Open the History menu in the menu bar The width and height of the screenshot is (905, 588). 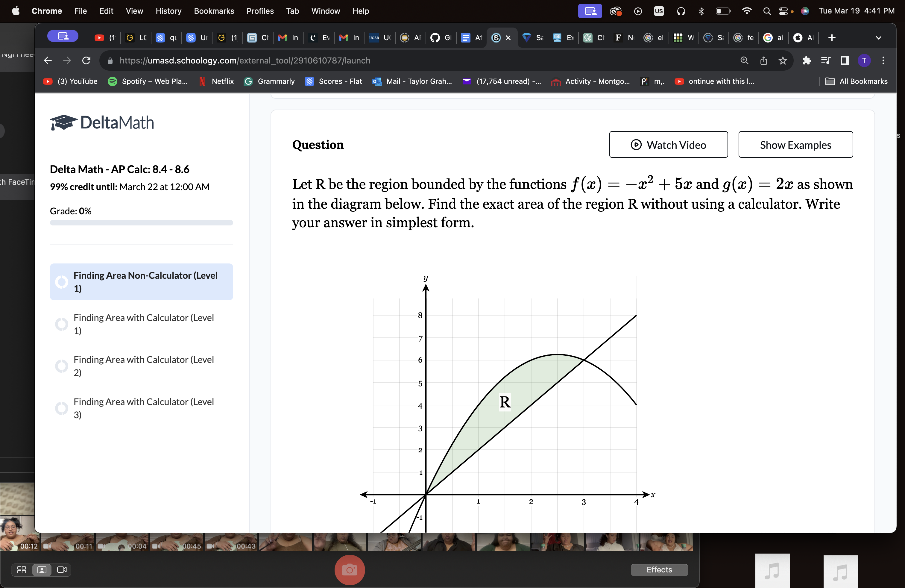[x=168, y=11]
